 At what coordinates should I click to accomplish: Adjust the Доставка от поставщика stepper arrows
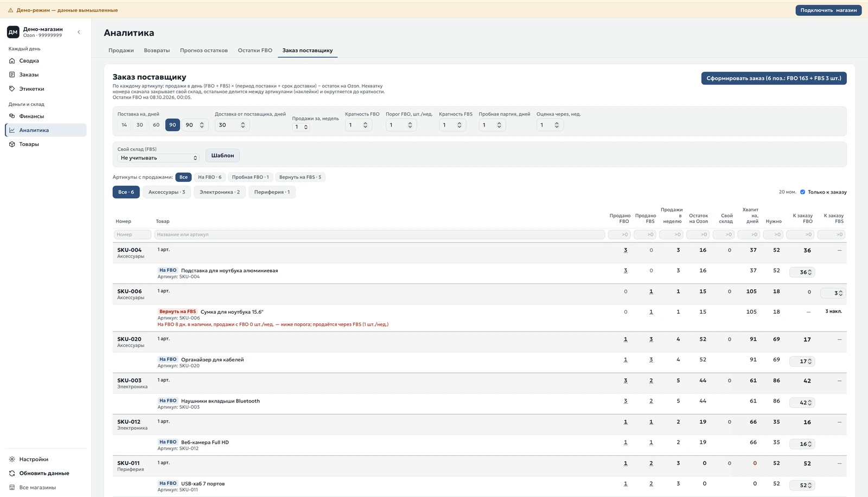pyautogui.click(x=242, y=125)
